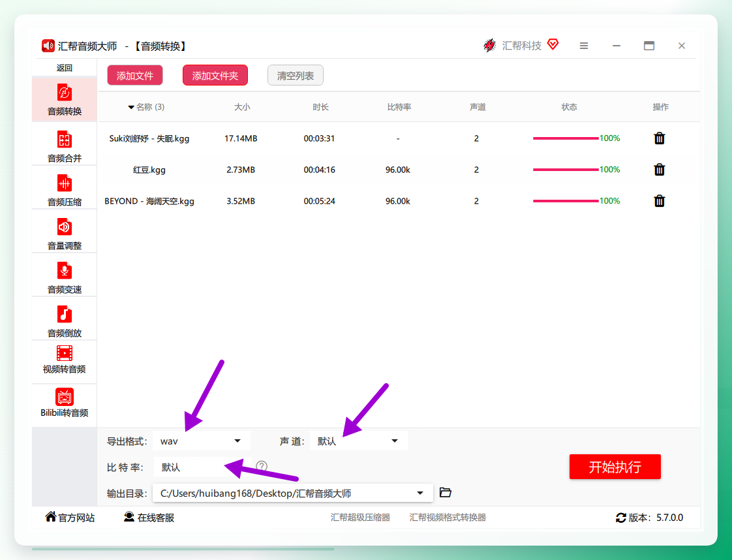The image size is (732, 560).
Task: Expand the 输出目录 path dropdown
Action: (293, 493)
